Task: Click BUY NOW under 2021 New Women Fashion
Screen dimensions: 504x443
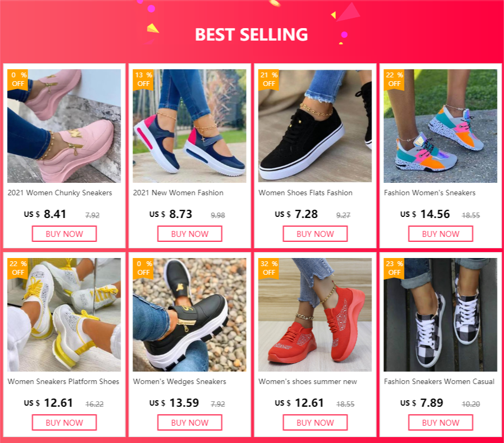Action: (190, 234)
